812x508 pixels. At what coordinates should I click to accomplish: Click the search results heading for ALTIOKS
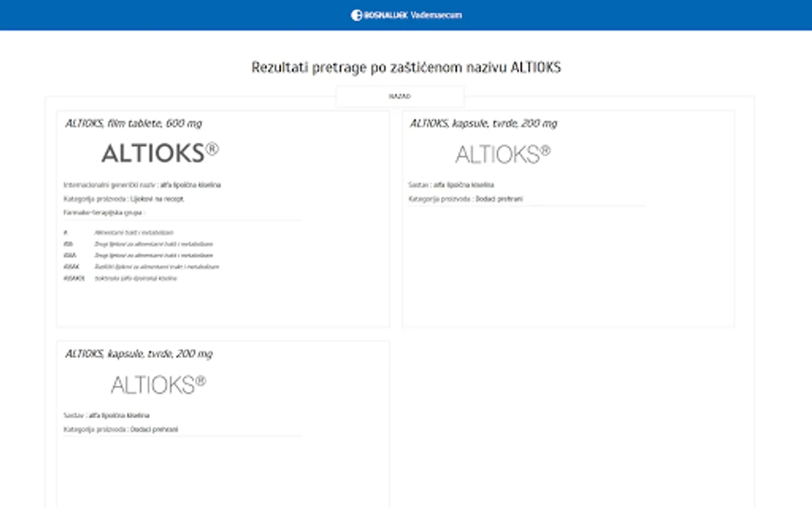click(x=406, y=67)
